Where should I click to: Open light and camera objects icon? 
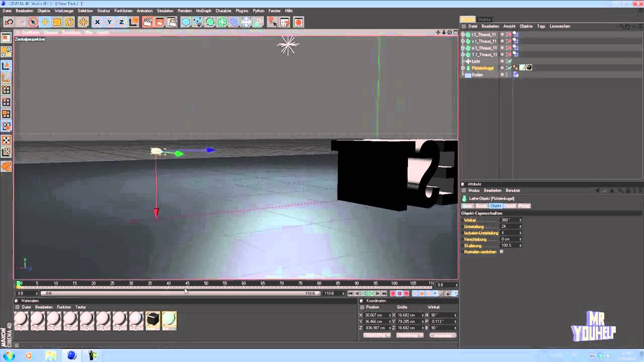[x=258, y=22]
